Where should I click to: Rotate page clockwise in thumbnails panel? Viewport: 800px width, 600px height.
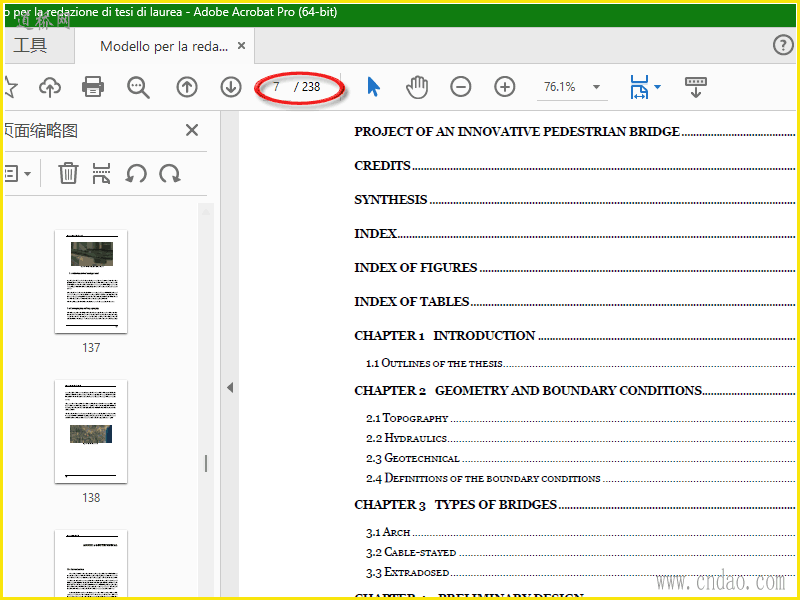coord(169,174)
